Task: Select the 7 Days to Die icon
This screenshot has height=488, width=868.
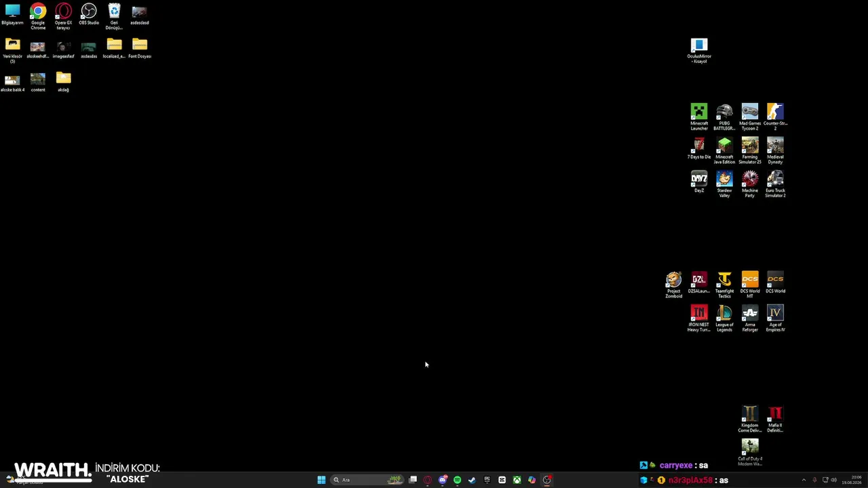Action: [699, 148]
